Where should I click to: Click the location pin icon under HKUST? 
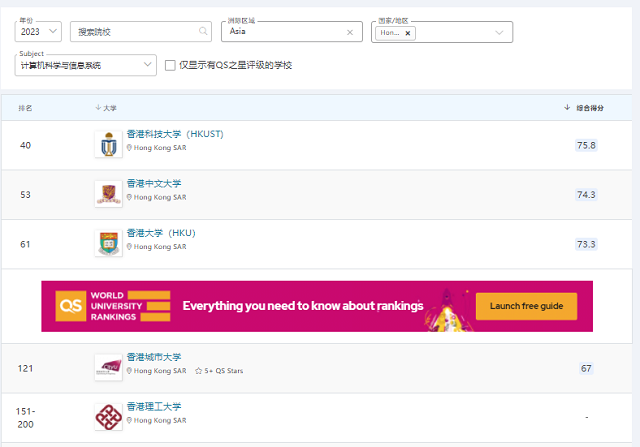pos(129,148)
